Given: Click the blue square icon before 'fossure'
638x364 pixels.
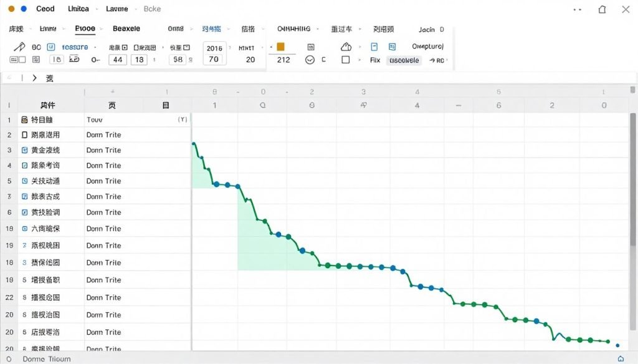Looking at the screenshot, I should click(51, 47).
